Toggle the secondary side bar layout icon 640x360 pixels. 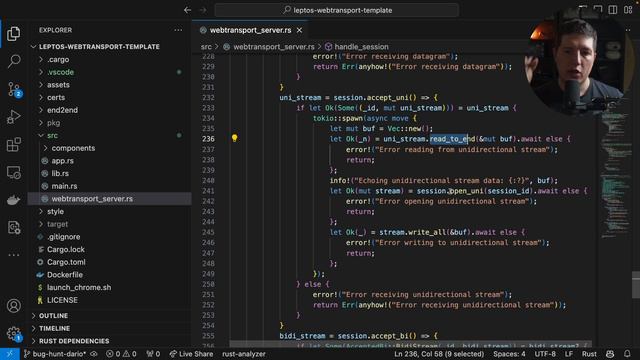point(613,10)
